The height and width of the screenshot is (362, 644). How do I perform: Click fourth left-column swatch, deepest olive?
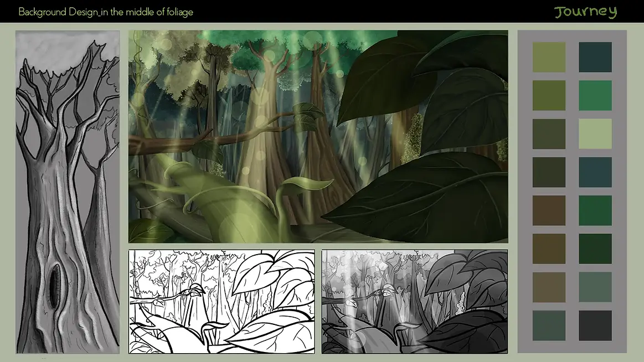point(549,172)
